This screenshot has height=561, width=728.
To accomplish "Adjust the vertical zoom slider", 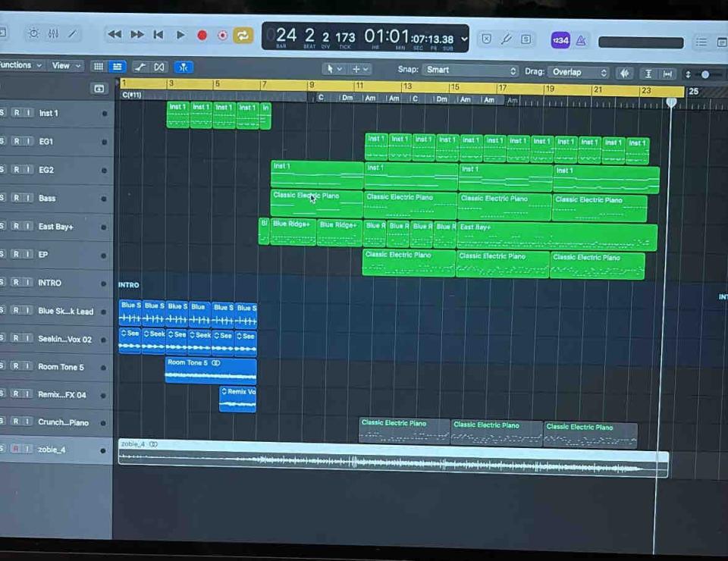I will coord(704,74).
